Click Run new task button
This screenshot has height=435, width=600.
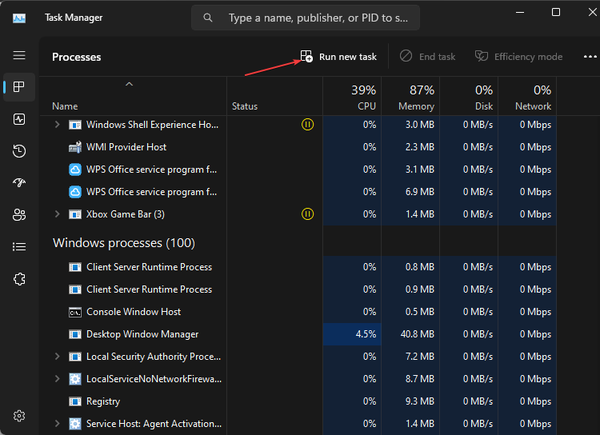tap(340, 57)
